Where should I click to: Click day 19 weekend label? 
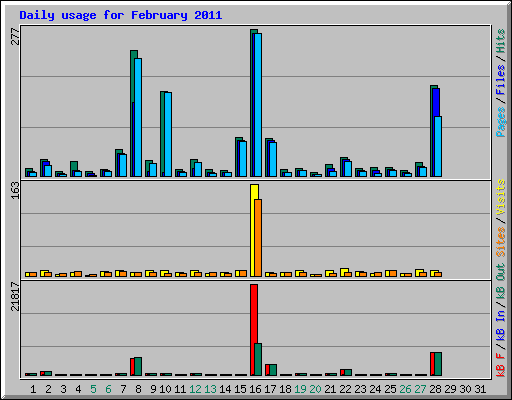click(300, 389)
